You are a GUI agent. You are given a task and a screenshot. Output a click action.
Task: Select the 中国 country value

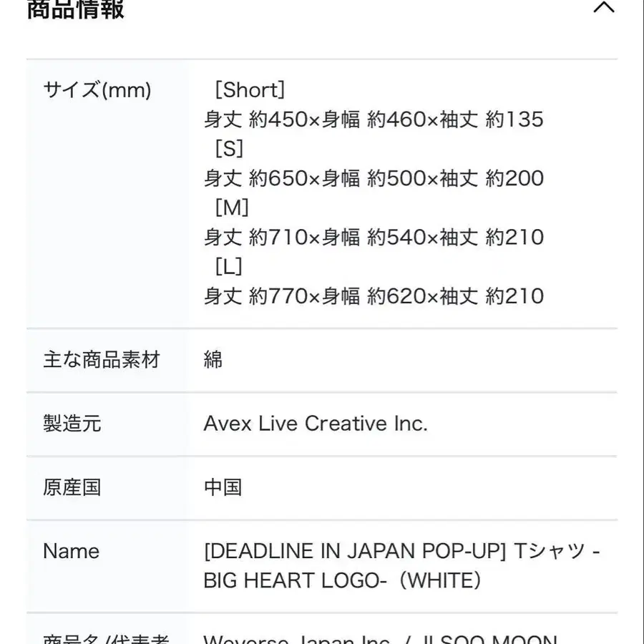pyautogui.click(x=222, y=488)
